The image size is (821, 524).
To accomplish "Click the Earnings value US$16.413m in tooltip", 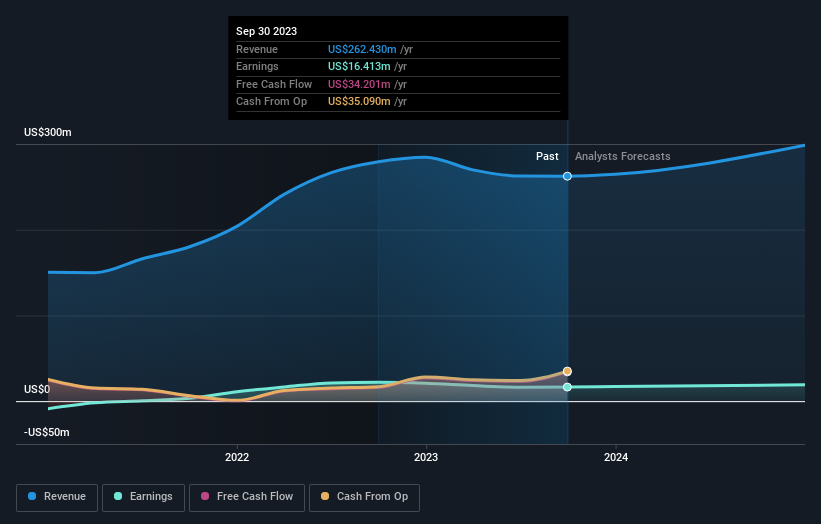I will pos(359,66).
